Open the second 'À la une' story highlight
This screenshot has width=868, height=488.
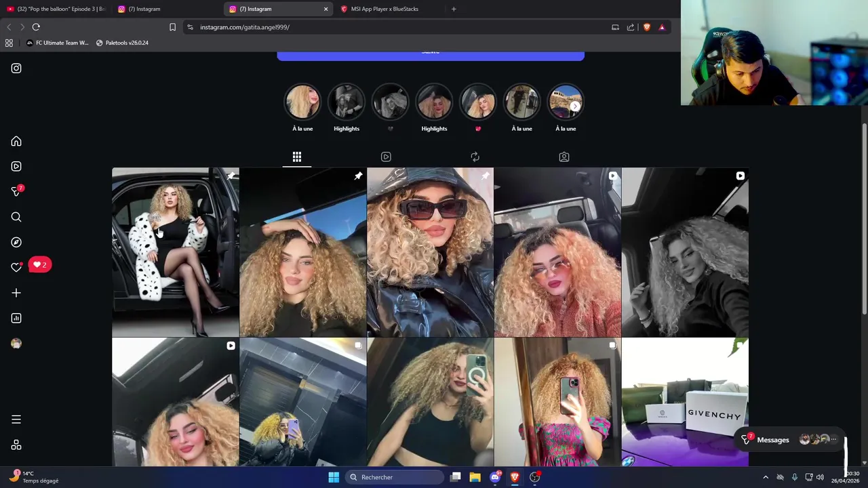(521, 102)
